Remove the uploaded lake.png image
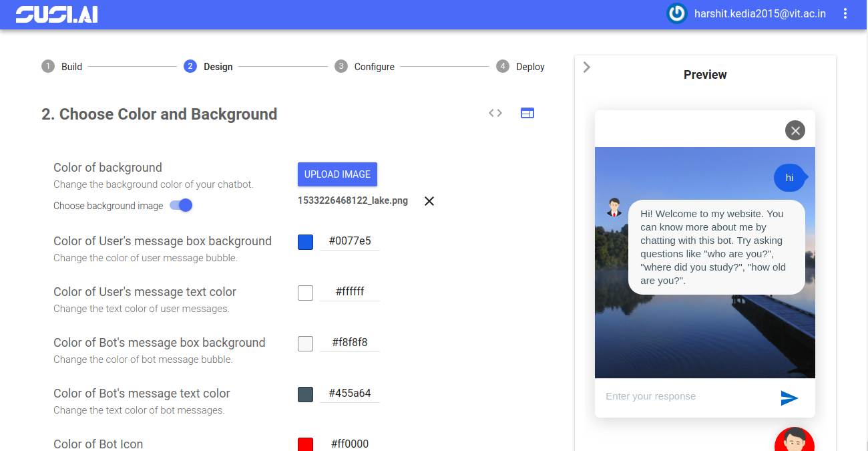This screenshot has height=451, width=868. point(429,201)
